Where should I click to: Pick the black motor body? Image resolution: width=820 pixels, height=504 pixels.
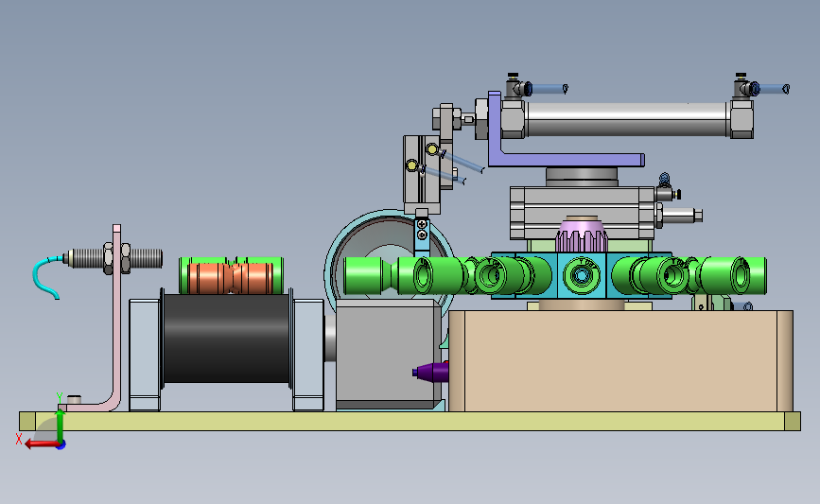tap(226, 339)
